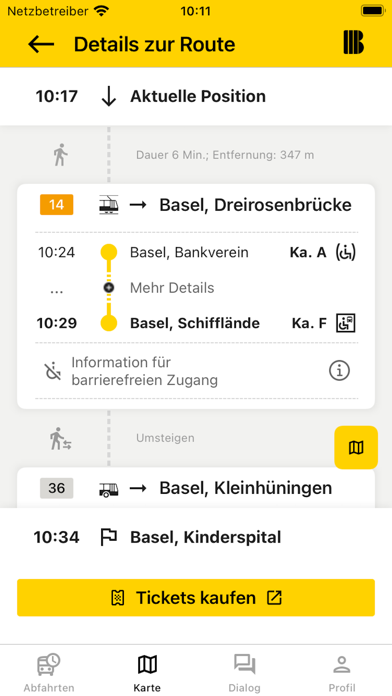Expand the line 36 Kleinhüningen card

[x=196, y=488]
